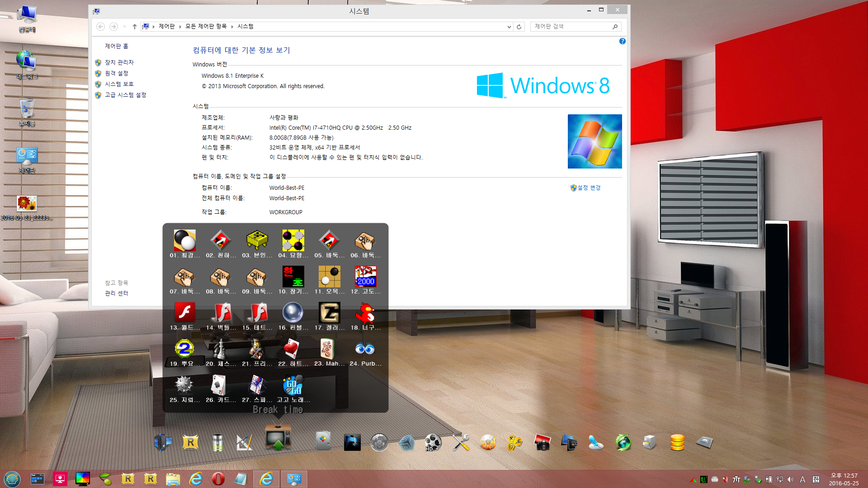
Task: Launch game 18 red raccoon icon
Action: tap(366, 313)
